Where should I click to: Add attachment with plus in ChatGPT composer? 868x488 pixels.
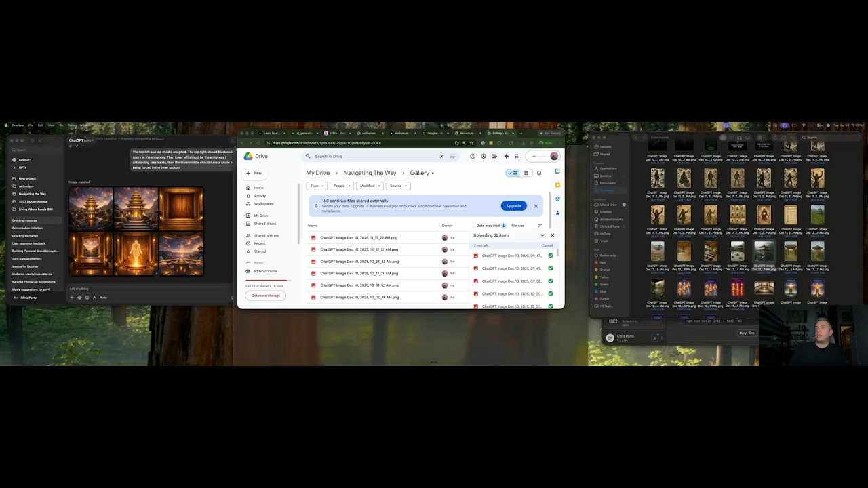coord(72,298)
